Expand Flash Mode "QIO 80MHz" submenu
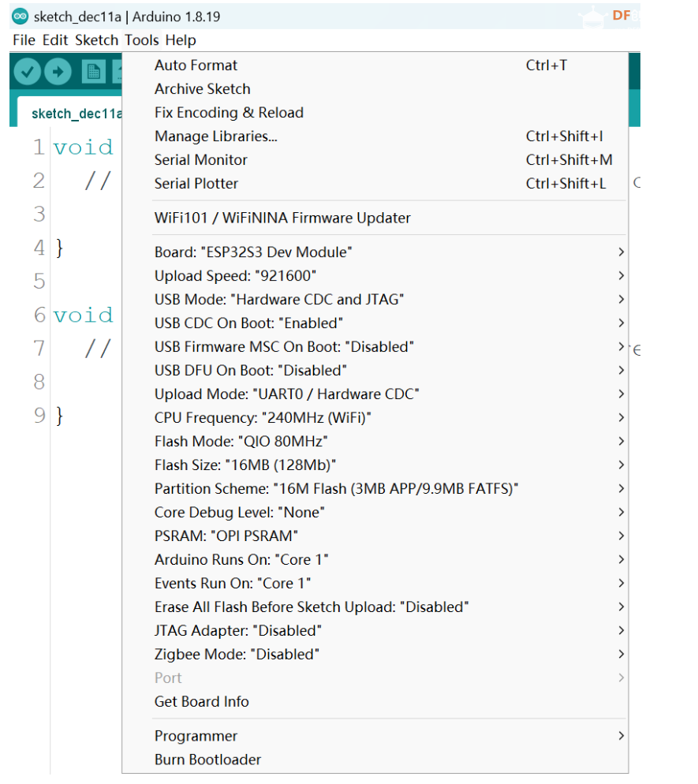Image resolution: width=698 pixels, height=784 pixels. pyautogui.click(x=375, y=442)
